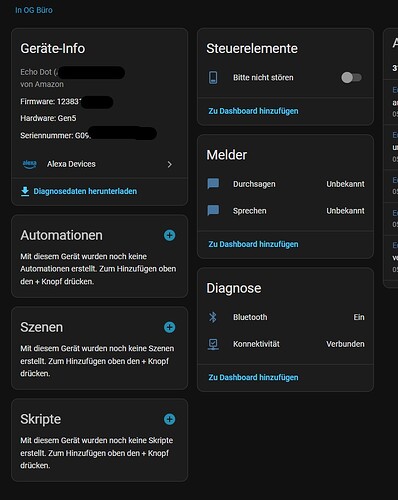Screen dimensions: 398x500
Task: Add Diagnose card to dashboard
Action: [253, 377]
